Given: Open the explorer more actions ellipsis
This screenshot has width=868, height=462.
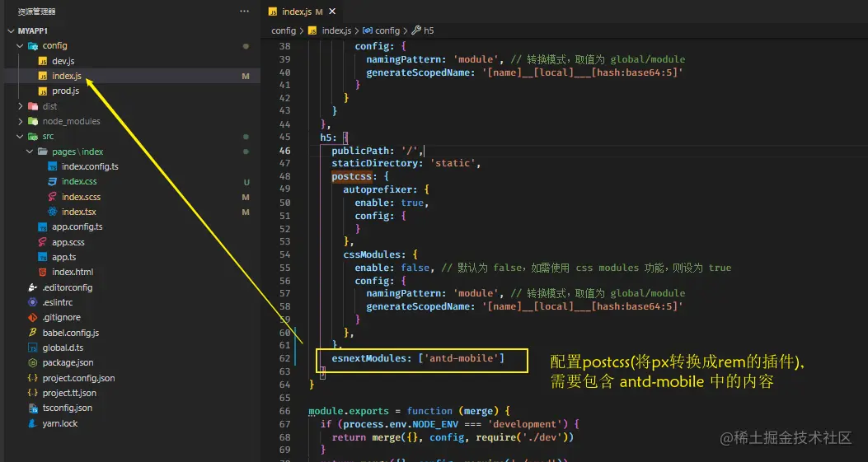Looking at the screenshot, I should point(244,11).
